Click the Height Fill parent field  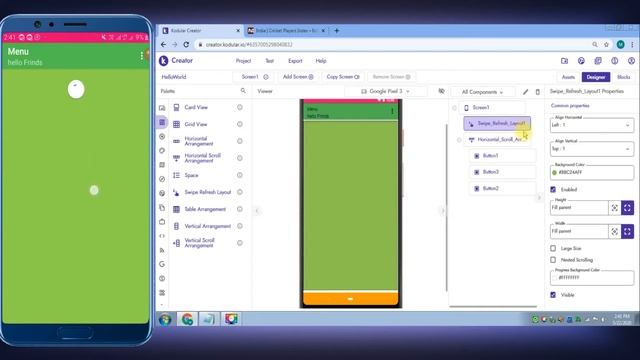[x=579, y=208]
